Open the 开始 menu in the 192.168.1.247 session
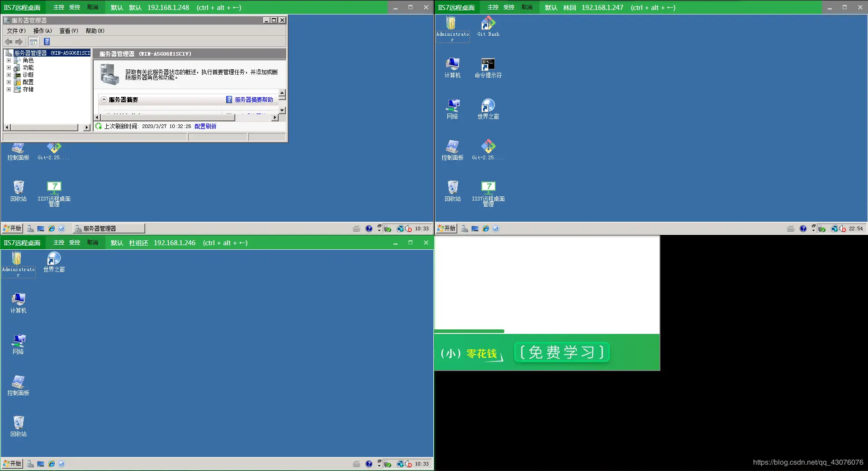868x471 pixels. 446,228
